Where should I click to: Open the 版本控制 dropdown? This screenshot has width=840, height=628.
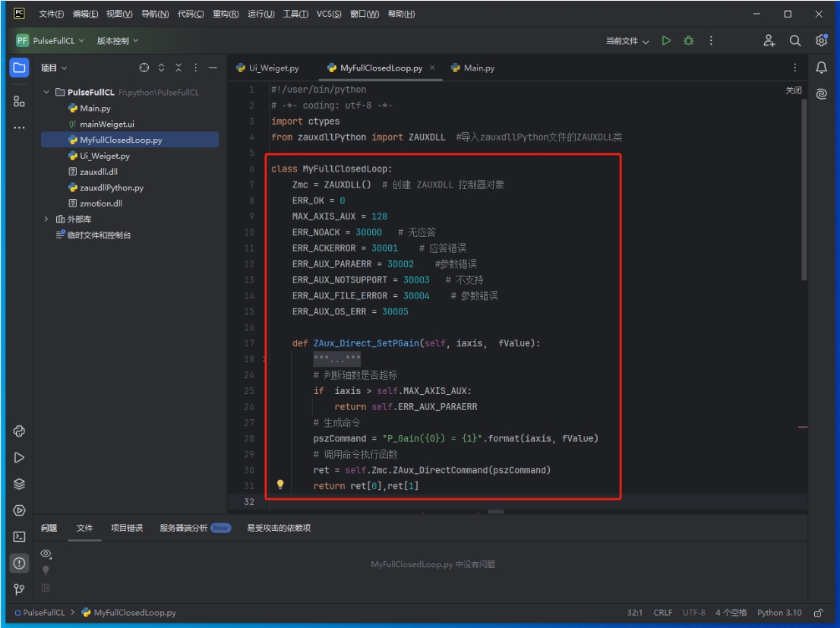(117, 41)
